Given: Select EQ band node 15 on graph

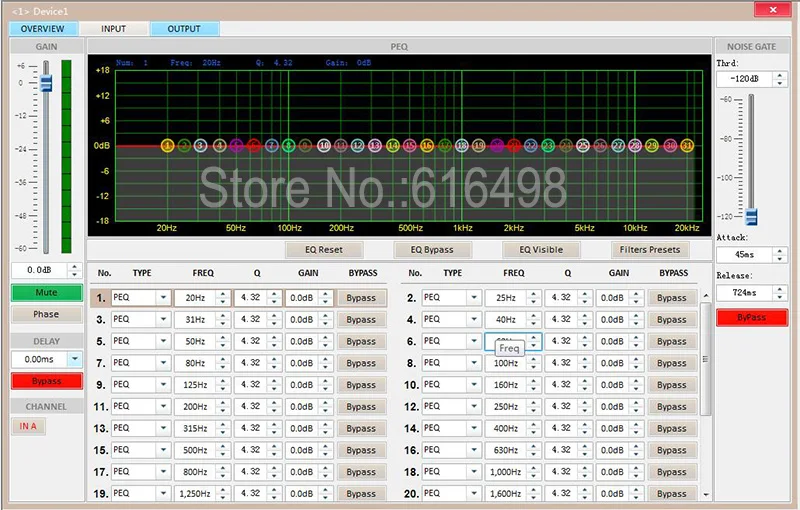Looking at the screenshot, I should [410, 146].
